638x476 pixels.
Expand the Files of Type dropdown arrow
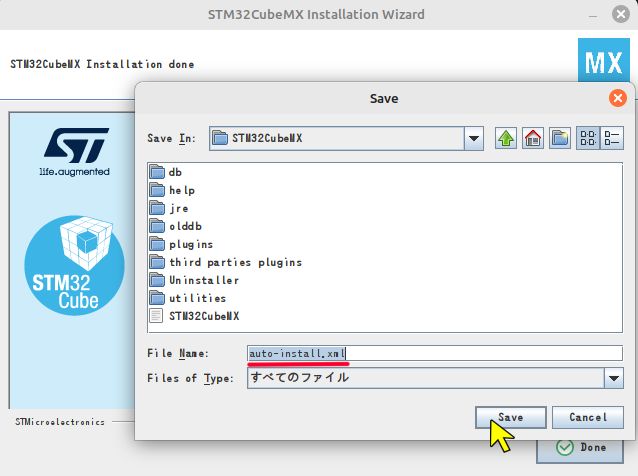(614, 378)
